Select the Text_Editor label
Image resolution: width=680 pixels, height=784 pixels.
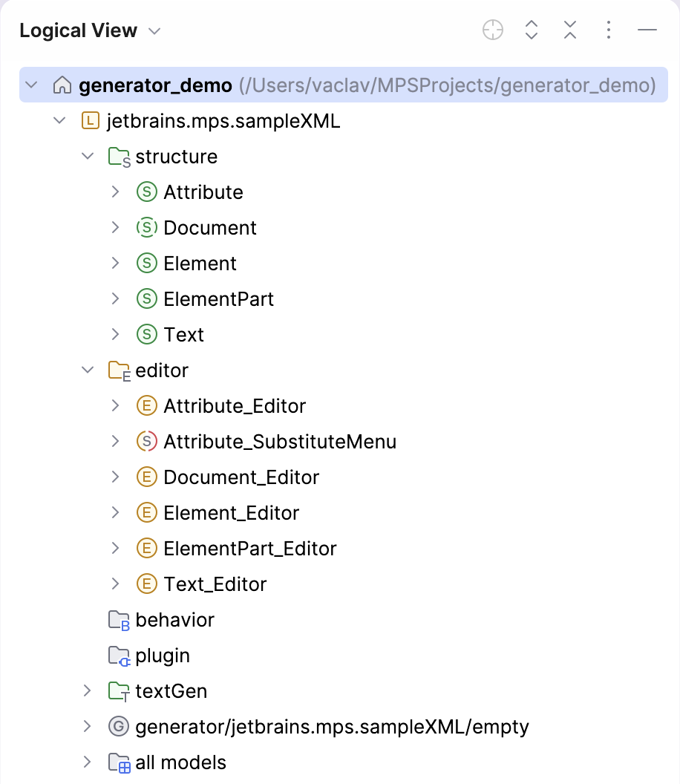[x=215, y=584]
